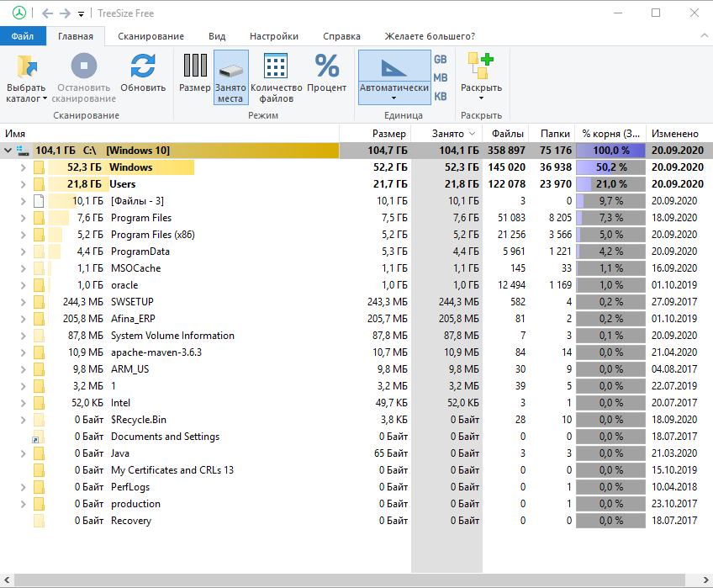The image size is (713, 588).
Task: Open the quick access toolbar dropdown
Action: 81,14
